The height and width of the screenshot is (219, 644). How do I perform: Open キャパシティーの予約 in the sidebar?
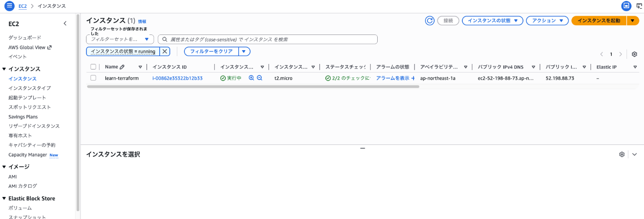coord(32,145)
